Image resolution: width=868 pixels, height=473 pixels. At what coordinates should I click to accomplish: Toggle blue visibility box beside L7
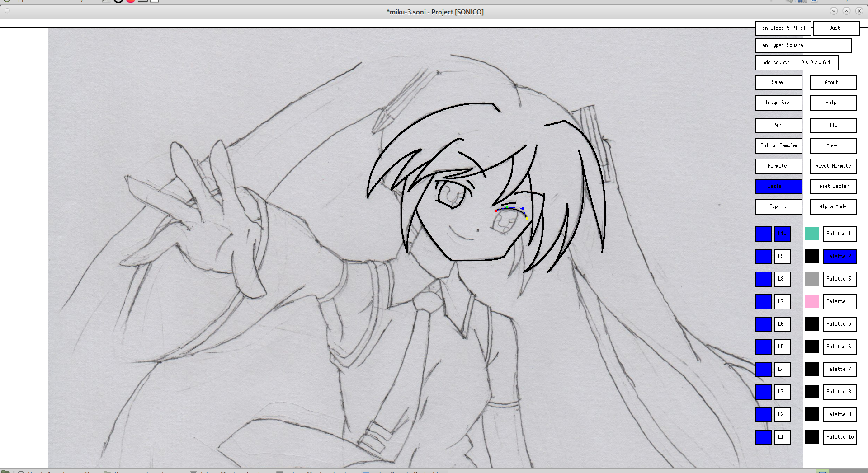point(764,301)
